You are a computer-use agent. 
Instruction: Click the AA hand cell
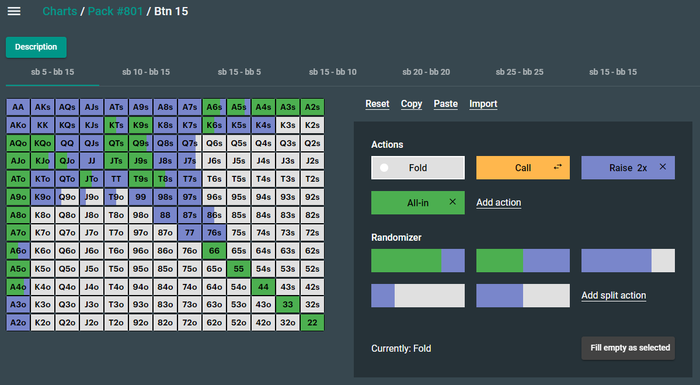click(18, 107)
